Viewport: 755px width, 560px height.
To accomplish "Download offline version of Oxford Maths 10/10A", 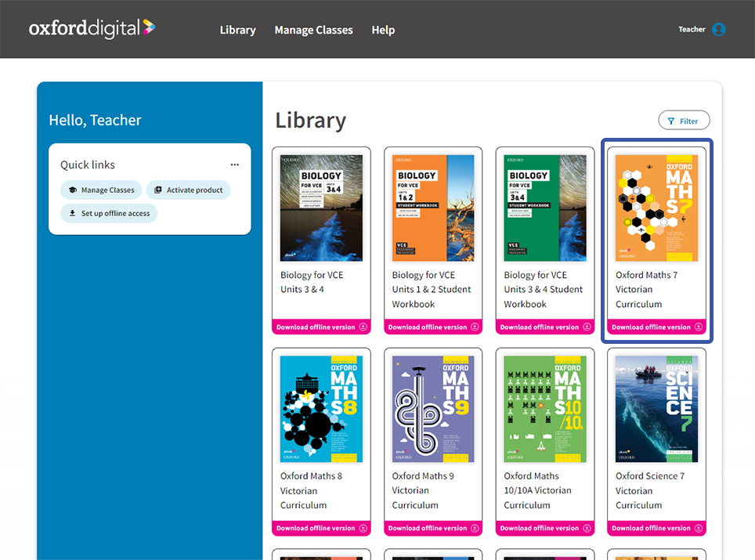I will [x=544, y=528].
